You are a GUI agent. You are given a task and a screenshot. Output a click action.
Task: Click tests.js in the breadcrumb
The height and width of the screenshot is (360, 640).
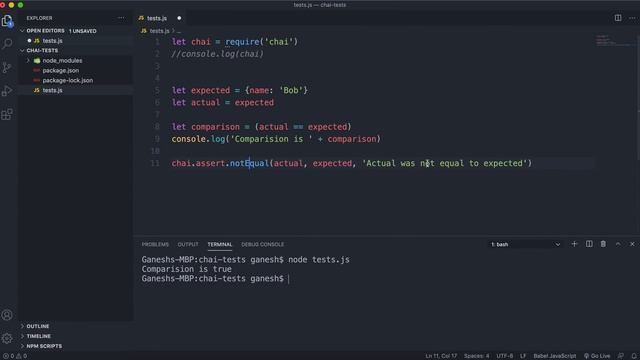coord(159,31)
